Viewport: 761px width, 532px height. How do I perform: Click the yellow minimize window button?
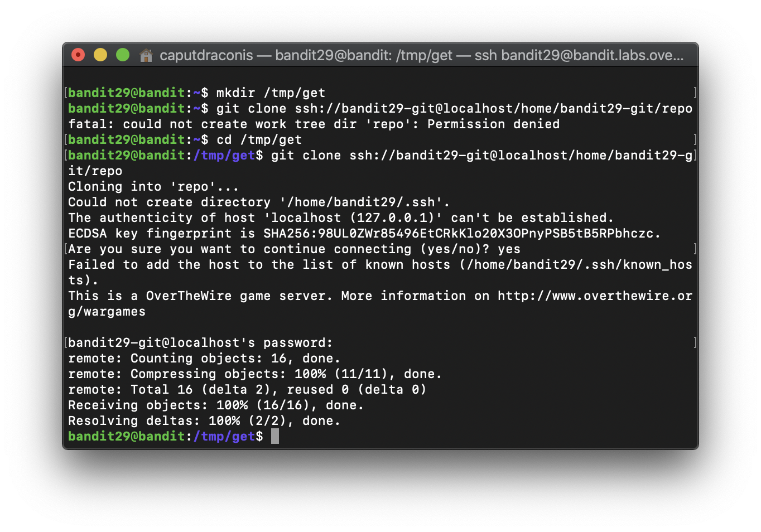tap(100, 55)
